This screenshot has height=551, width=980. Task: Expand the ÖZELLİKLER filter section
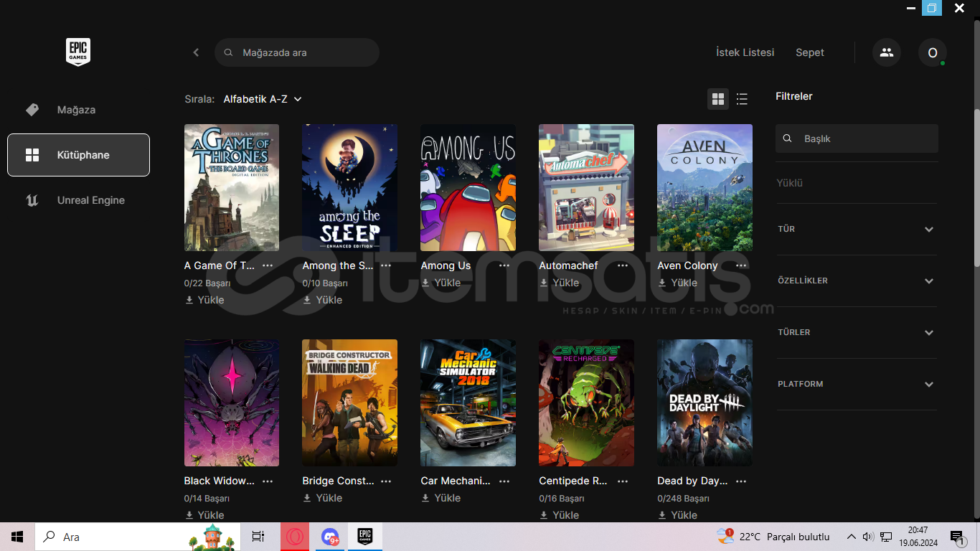click(x=857, y=281)
